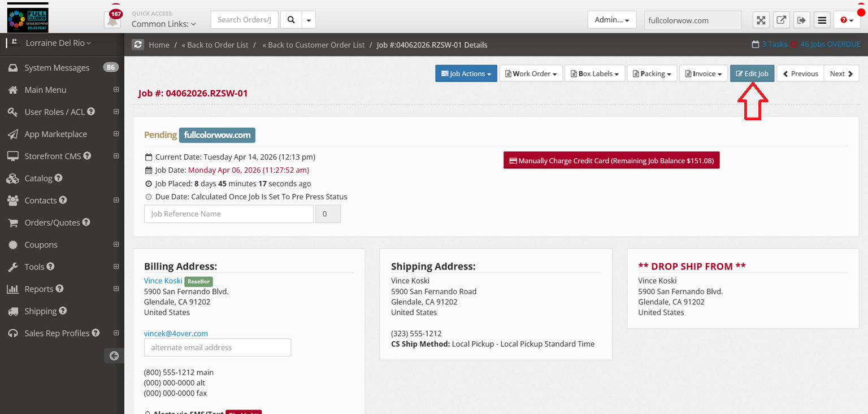
Task: Click the Edit Job button
Action: point(752,73)
